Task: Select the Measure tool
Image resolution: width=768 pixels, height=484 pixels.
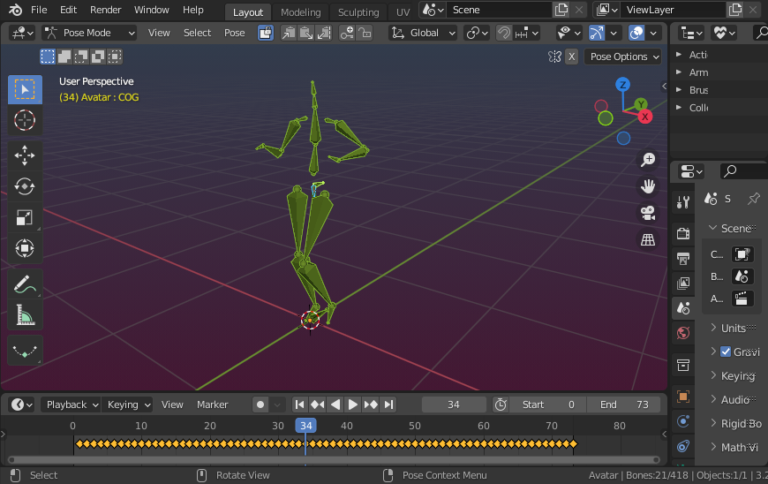Action: pyautogui.click(x=25, y=316)
